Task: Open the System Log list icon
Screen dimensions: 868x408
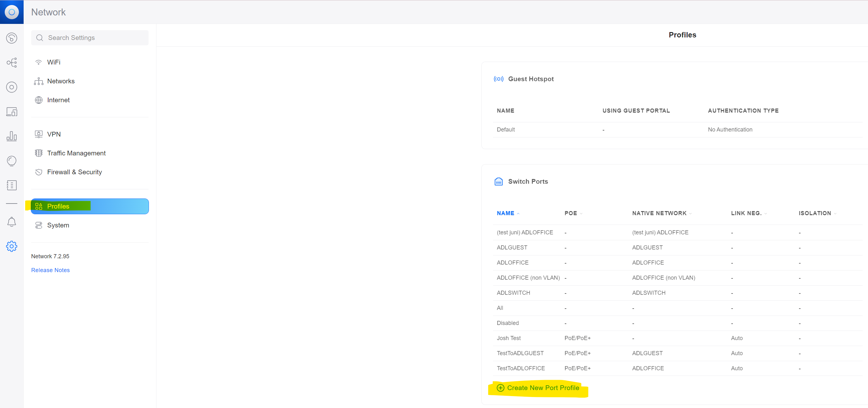Action: pyautogui.click(x=11, y=185)
